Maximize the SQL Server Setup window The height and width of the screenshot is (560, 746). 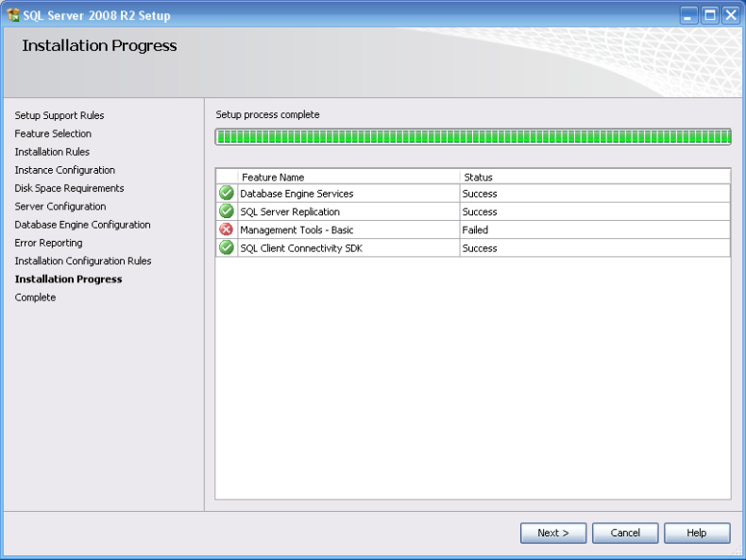[709, 15]
